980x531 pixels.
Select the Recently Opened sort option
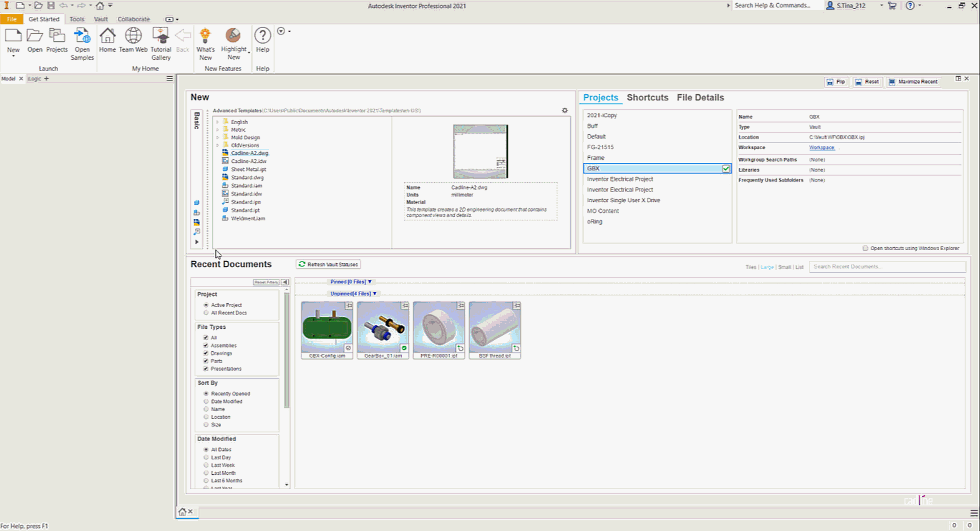coord(206,393)
